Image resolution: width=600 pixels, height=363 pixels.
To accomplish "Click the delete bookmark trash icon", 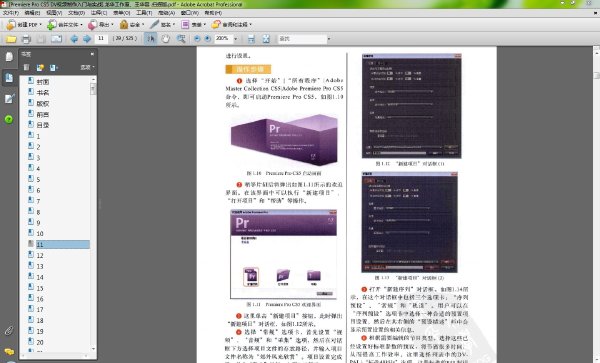I will [26, 68].
